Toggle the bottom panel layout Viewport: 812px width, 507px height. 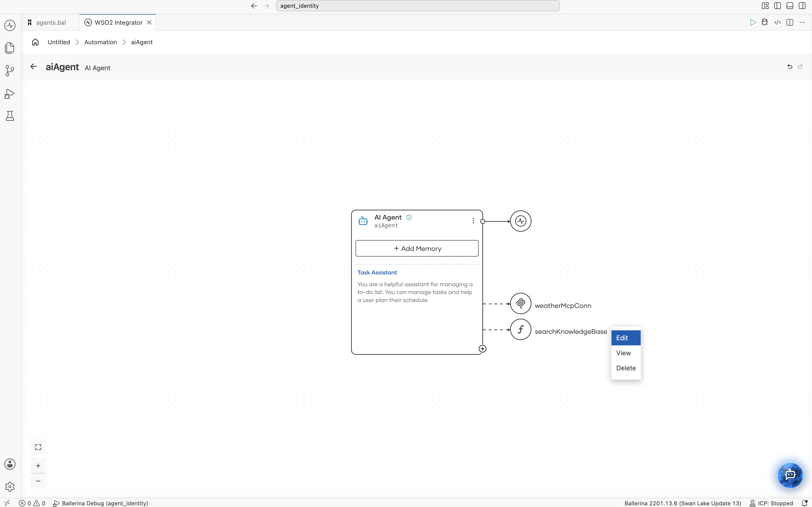point(790,6)
